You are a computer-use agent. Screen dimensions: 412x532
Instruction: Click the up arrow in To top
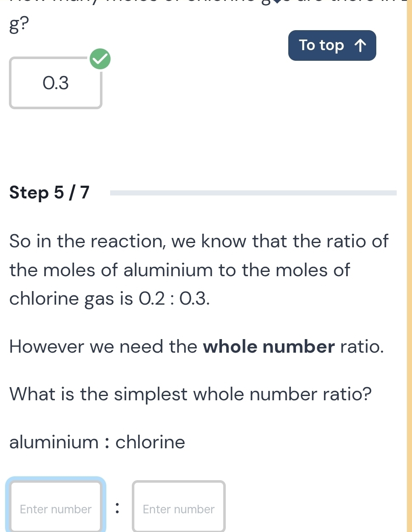360,45
